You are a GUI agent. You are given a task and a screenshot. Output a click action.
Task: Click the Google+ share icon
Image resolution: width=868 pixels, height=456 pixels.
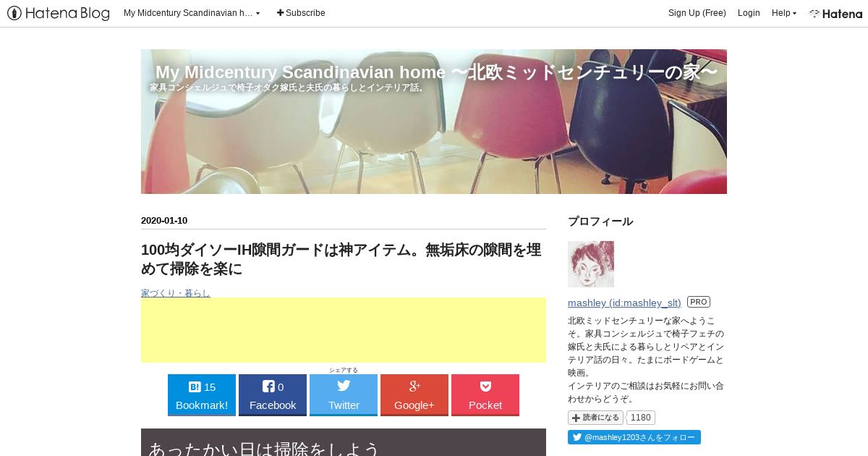click(x=414, y=386)
